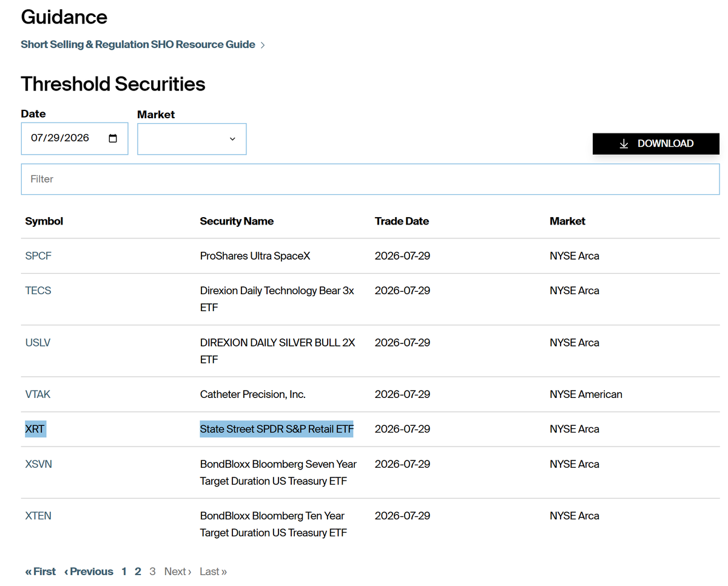Click into the Filter input field

(x=370, y=179)
